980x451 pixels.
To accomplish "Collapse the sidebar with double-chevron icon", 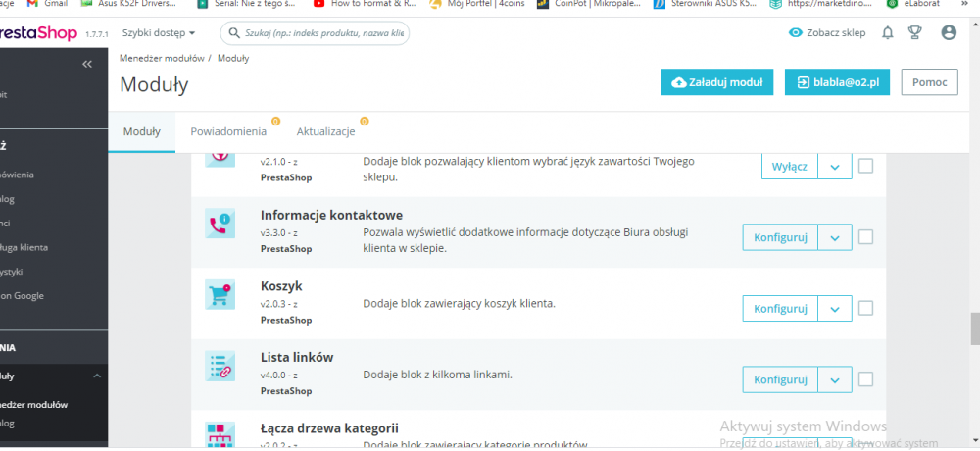I will pyautogui.click(x=87, y=64).
